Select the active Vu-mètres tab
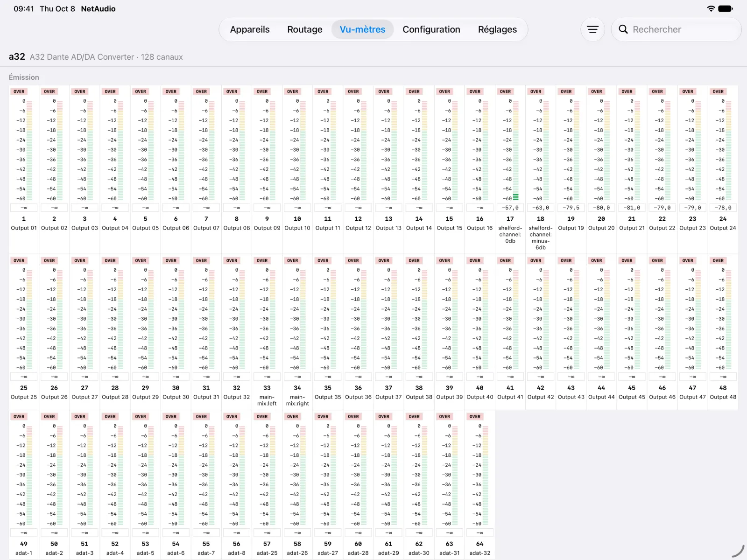 (363, 29)
